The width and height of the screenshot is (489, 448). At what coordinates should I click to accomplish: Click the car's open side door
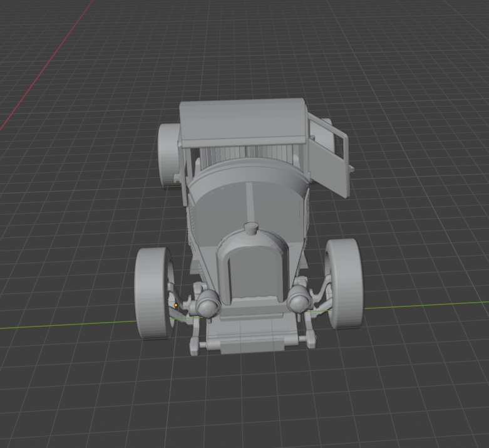pos(328,155)
